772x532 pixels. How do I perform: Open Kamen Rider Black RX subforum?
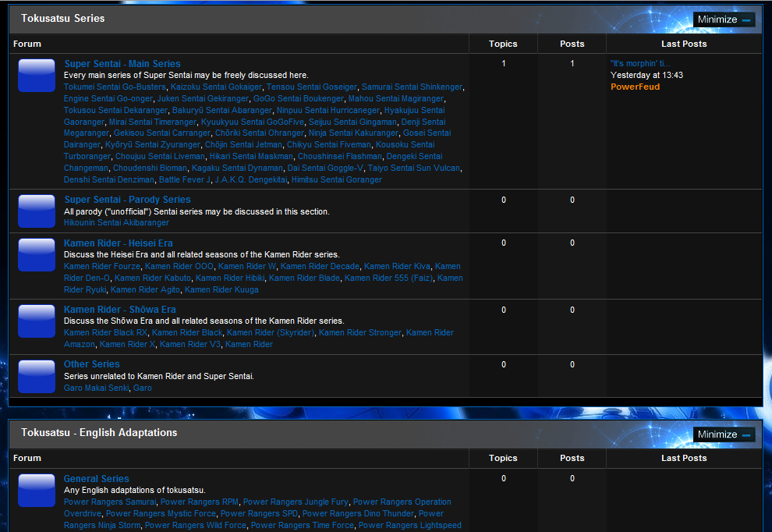point(105,333)
